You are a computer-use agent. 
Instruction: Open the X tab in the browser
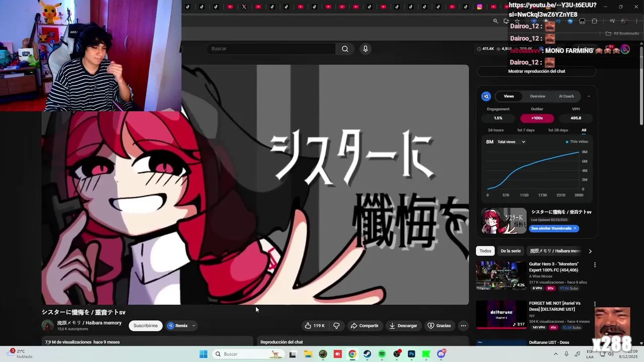click(244, 7)
